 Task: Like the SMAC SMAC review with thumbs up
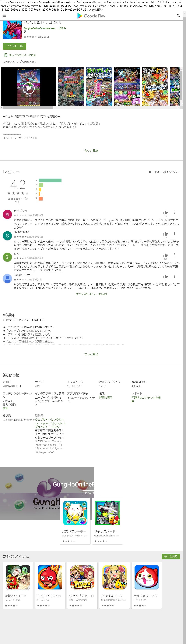(x=165, y=234)
